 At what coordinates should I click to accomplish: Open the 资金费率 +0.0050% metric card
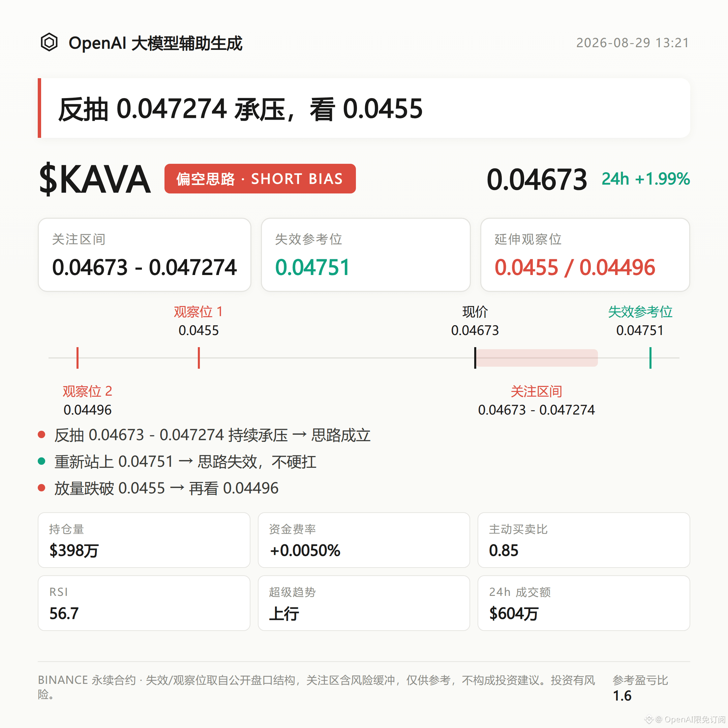(x=364, y=540)
